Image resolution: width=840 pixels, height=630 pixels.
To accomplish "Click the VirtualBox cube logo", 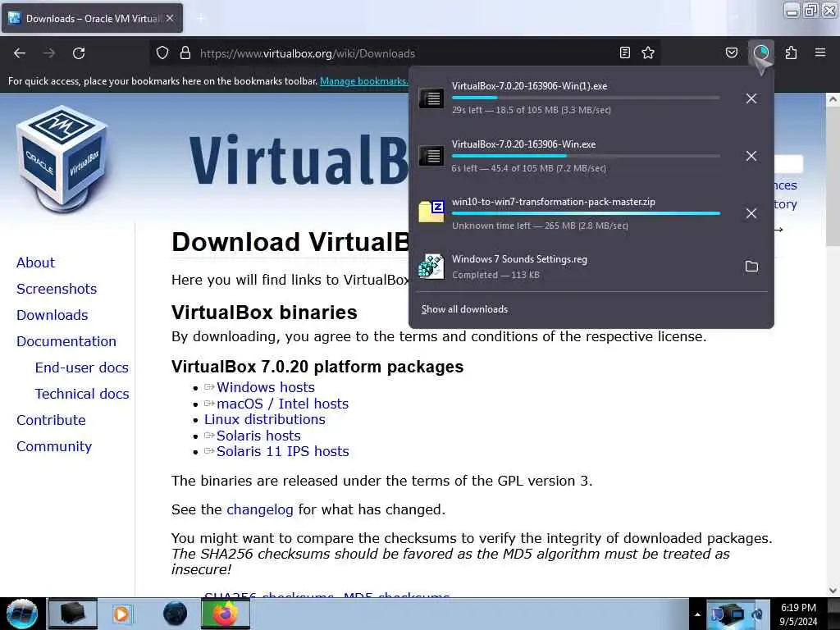I will pos(62,158).
